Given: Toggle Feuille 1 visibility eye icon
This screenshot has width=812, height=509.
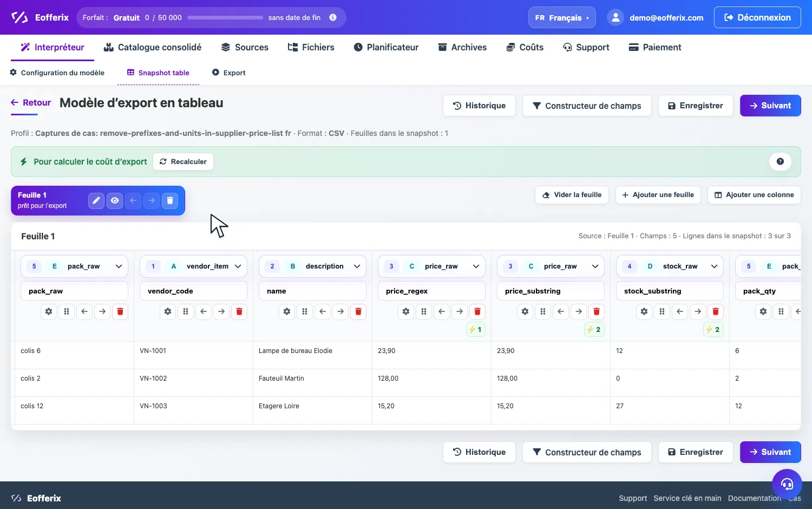Looking at the screenshot, I should (x=115, y=201).
